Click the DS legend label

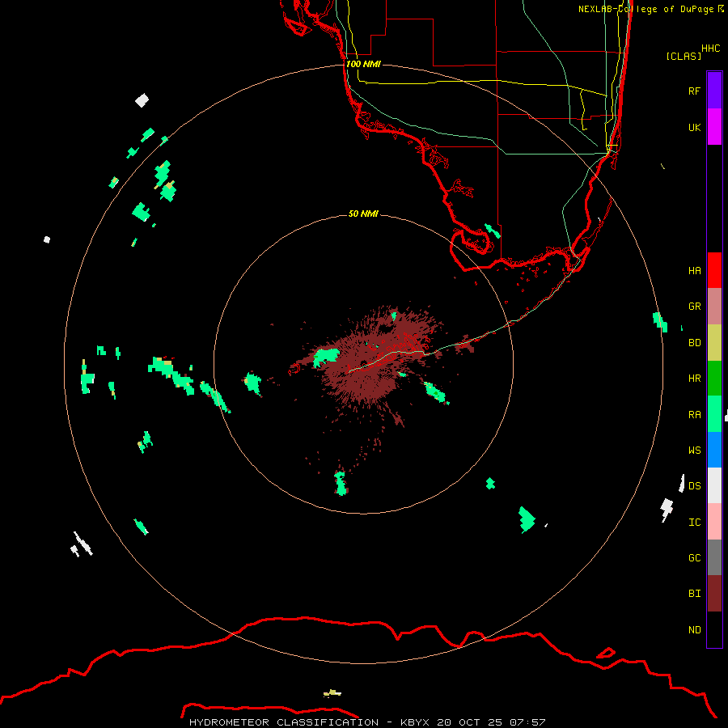pos(694,486)
